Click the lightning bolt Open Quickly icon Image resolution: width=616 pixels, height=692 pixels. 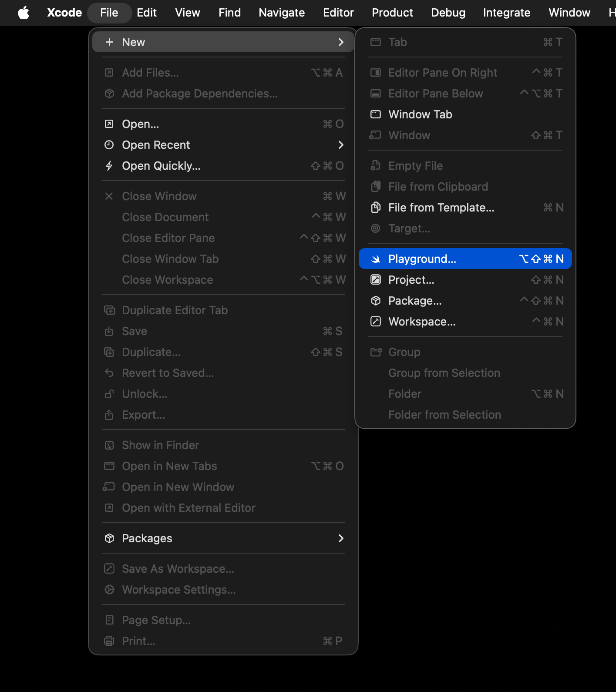pos(109,166)
